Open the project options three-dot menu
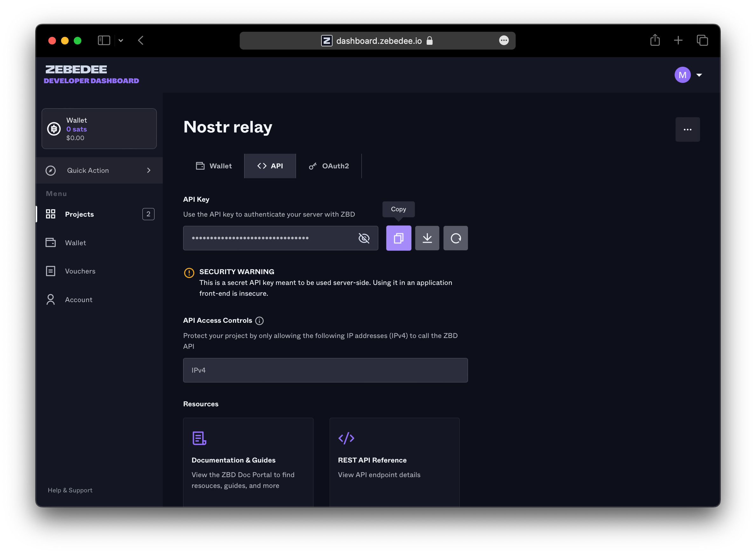The height and width of the screenshot is (554, 756). point(688,129)
